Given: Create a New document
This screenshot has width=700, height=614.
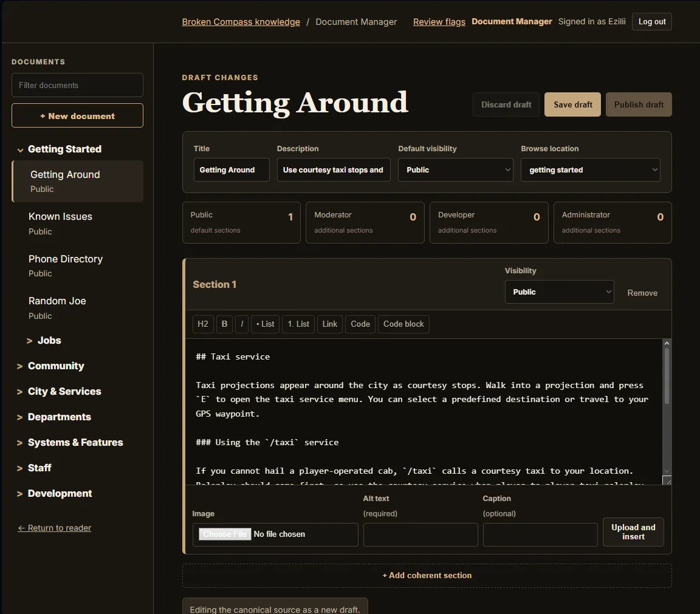Looking at the screenshot, I should pos(77,115).
